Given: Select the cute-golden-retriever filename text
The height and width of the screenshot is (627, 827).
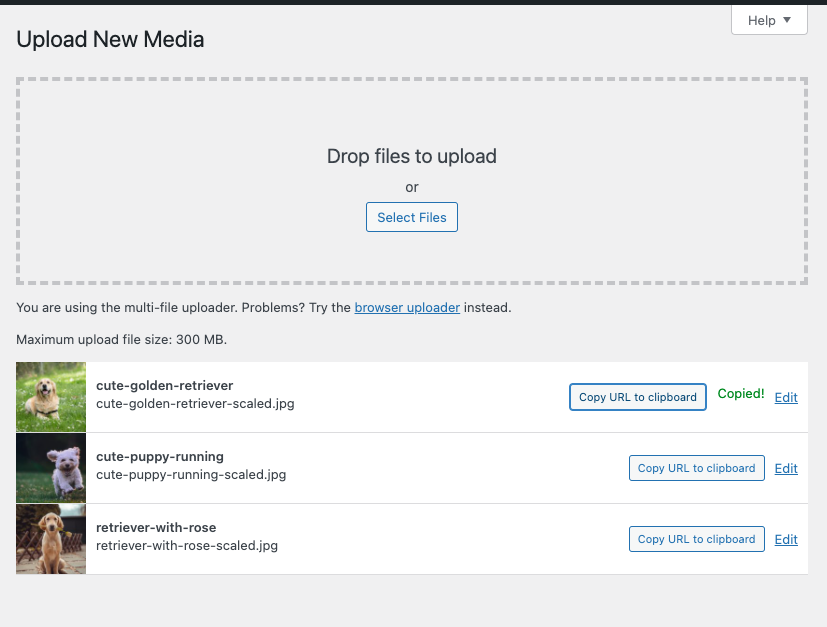Looking at the screenshot, I should tap(164, 384).
